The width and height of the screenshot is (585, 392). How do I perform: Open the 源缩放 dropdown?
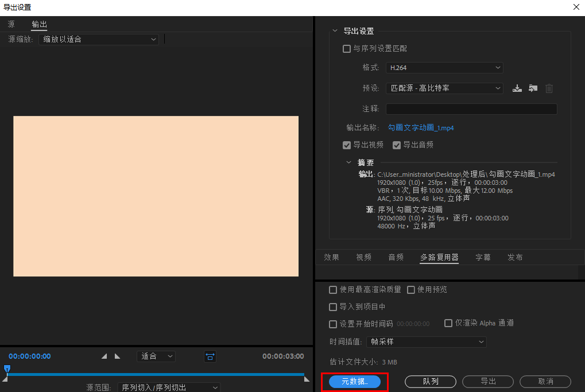(99, 40)
